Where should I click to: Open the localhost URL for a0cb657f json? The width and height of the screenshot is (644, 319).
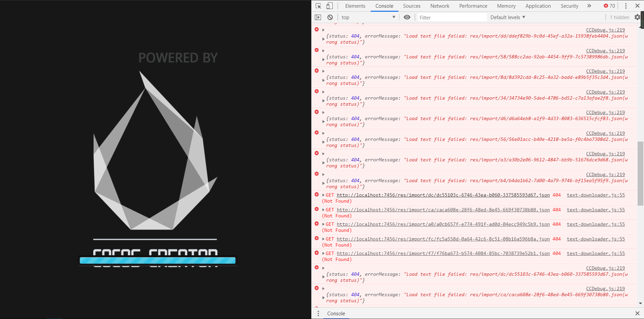pyautogui.click(x=443, y=224)
